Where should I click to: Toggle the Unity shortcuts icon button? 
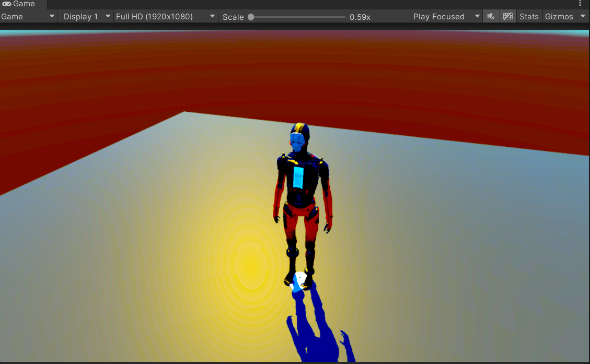(x=507, y=17)
